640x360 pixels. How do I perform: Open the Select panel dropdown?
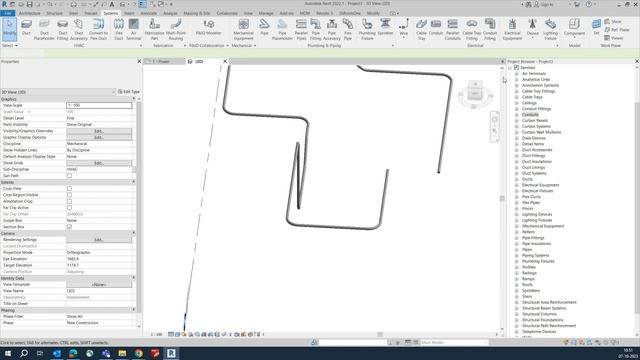point(9,46)
